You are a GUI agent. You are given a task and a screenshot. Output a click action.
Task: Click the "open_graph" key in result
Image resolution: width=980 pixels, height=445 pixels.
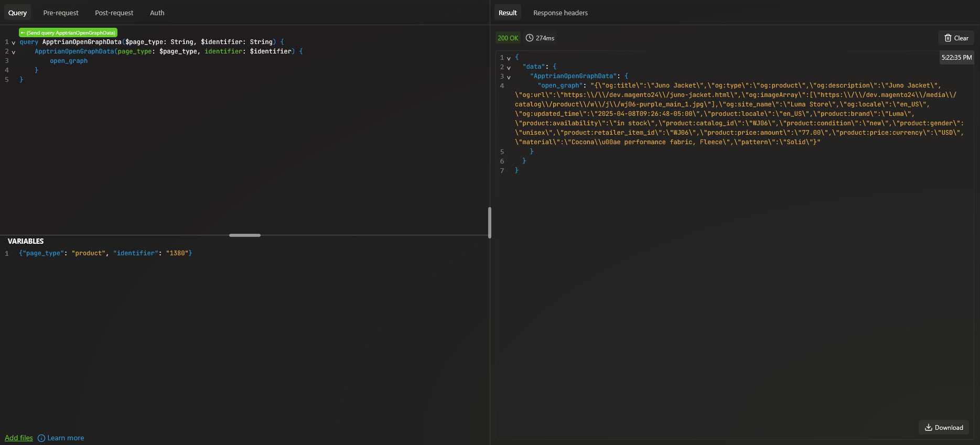point(560,85)
